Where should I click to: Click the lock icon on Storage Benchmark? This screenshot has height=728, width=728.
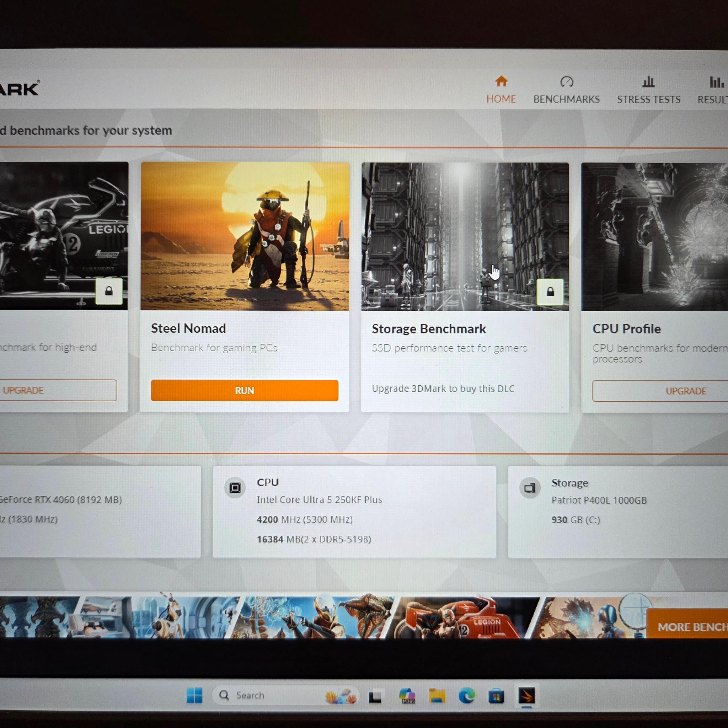tap(550, 291)
